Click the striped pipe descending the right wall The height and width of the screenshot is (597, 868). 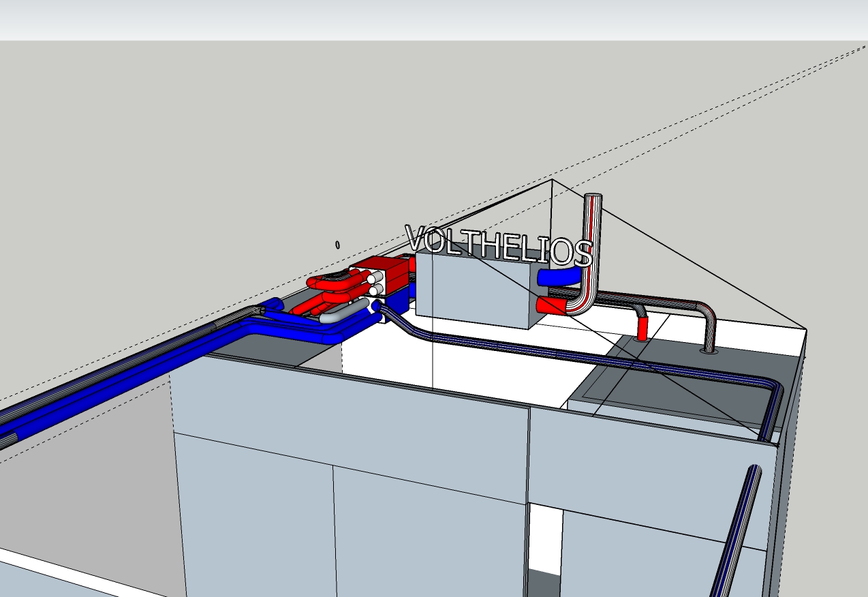(736, 532)
